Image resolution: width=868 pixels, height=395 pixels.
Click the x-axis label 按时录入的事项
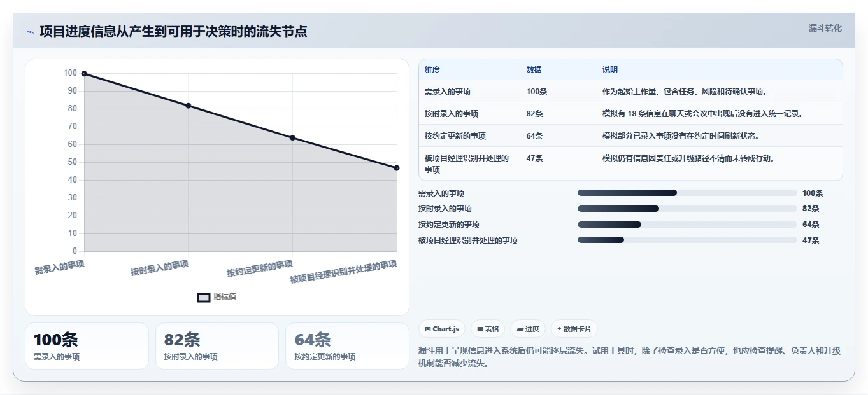(160, 268)
